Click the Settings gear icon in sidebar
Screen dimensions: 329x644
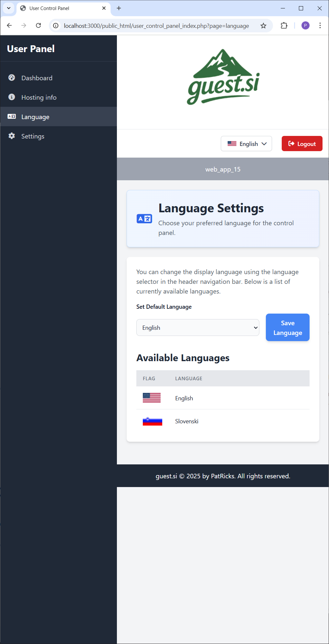12,136
